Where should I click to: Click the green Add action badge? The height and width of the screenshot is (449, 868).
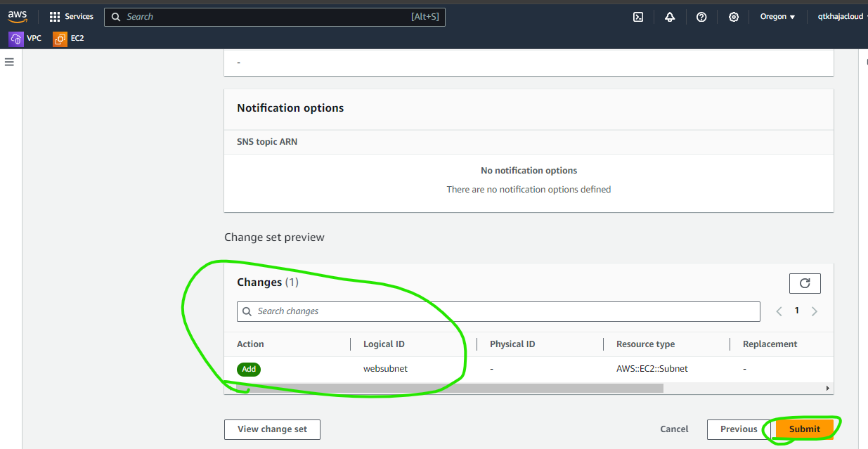(x=249, y=369)
